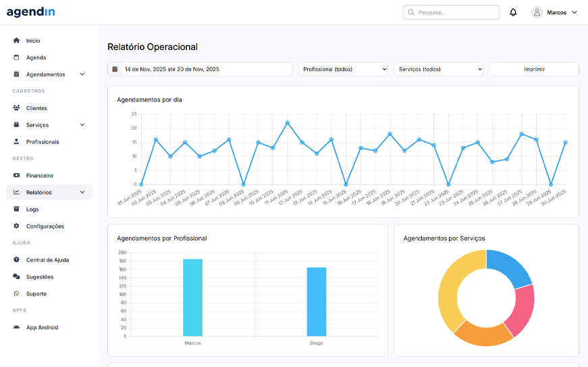Expand the Relatórios submenu chevron

coord(82,193)
